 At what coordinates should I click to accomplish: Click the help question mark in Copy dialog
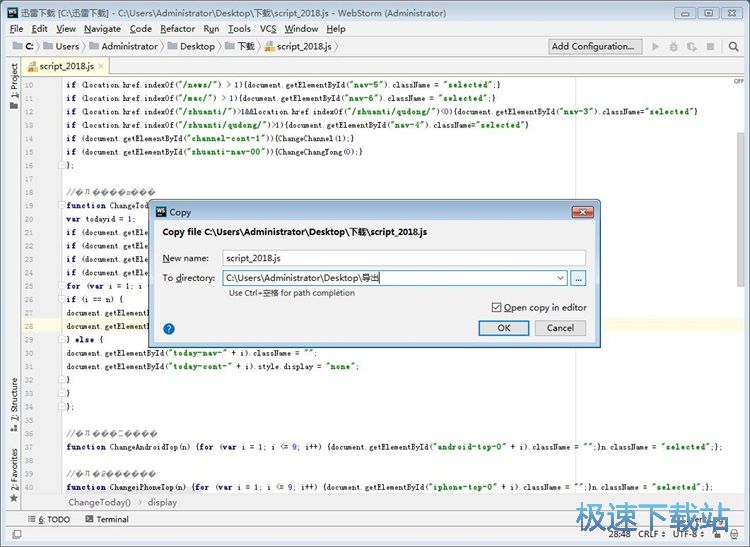[169, 328]
